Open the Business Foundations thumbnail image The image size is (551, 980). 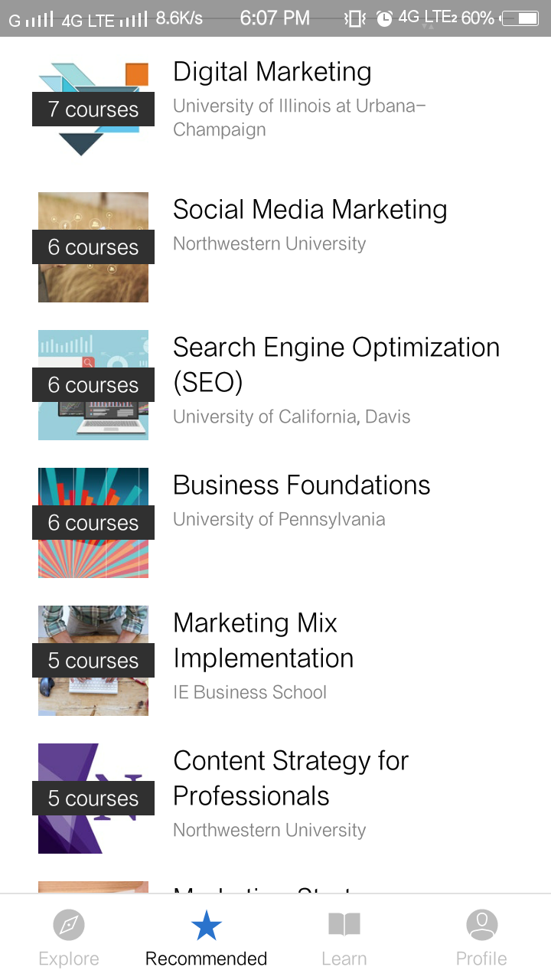click(x=93, y=522)
